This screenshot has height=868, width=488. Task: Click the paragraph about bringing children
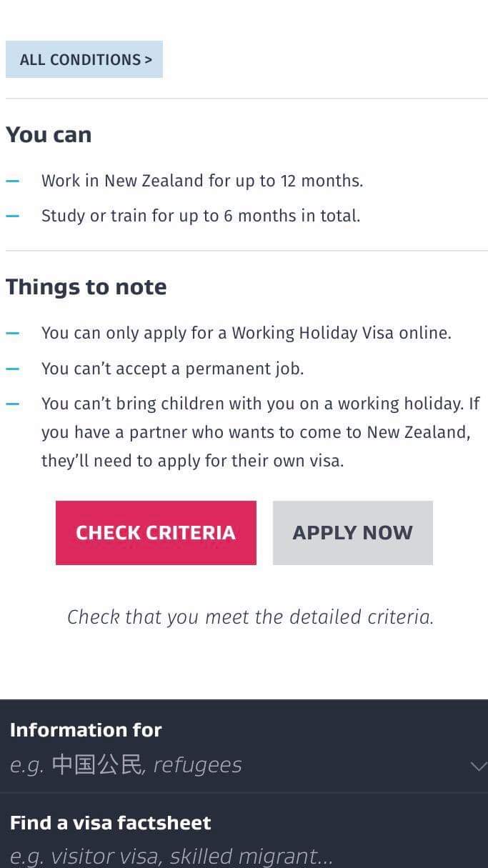pyautogui.click(x=261, y=432)
